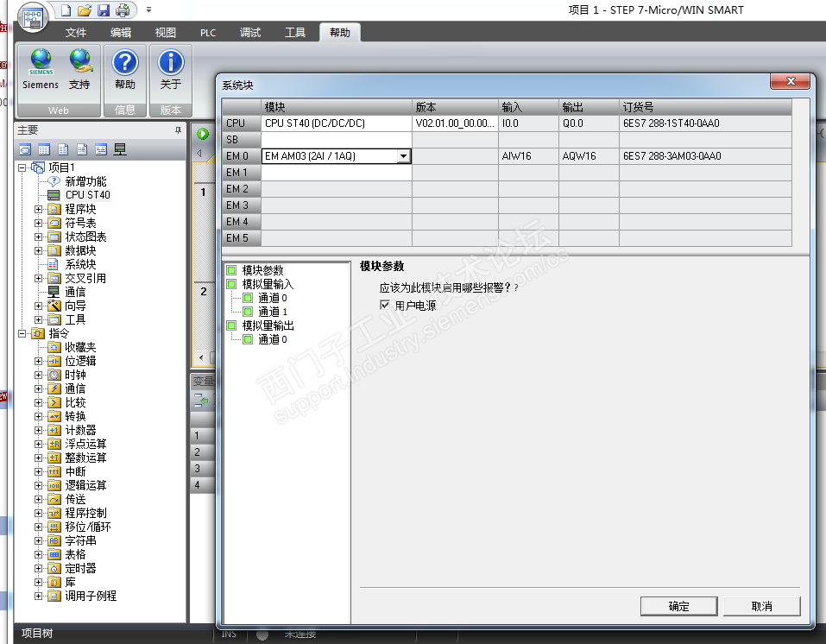Open the quick access toolbar customize arrow
Screen dimensions: 826x644
(148, 10)
